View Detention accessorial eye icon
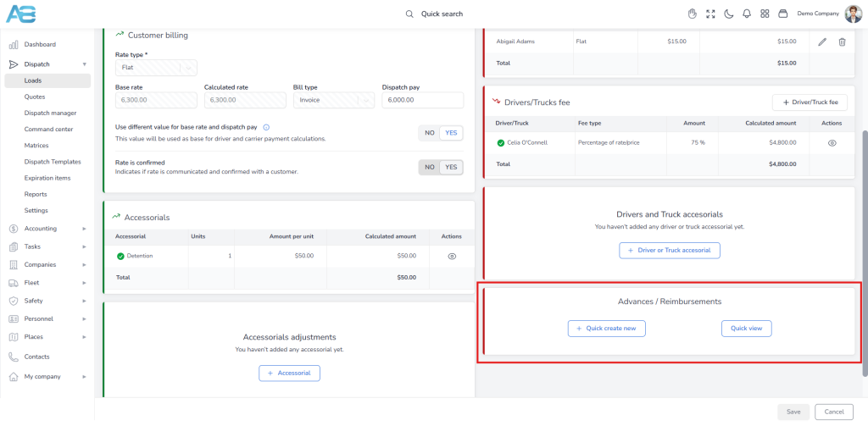The image size is (868, 426). pos(452,256)
